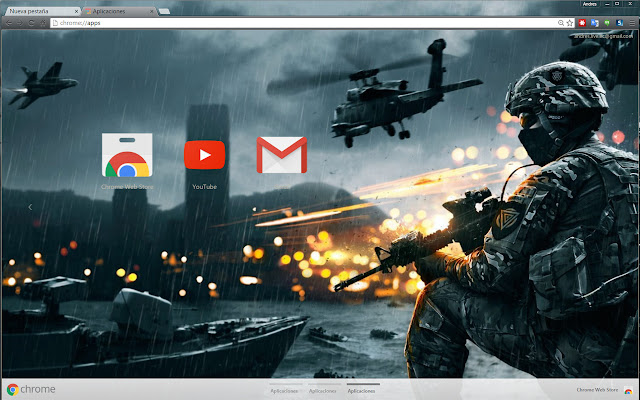Click the "YouTube" app label
Screen dimensions: 640x400
pyautogui.click(x=204, y=187)
